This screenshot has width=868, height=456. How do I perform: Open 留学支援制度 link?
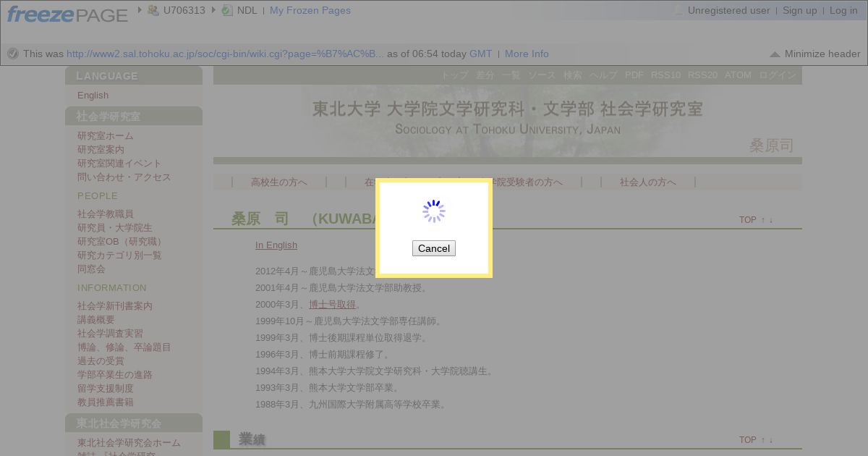[106, 388]
